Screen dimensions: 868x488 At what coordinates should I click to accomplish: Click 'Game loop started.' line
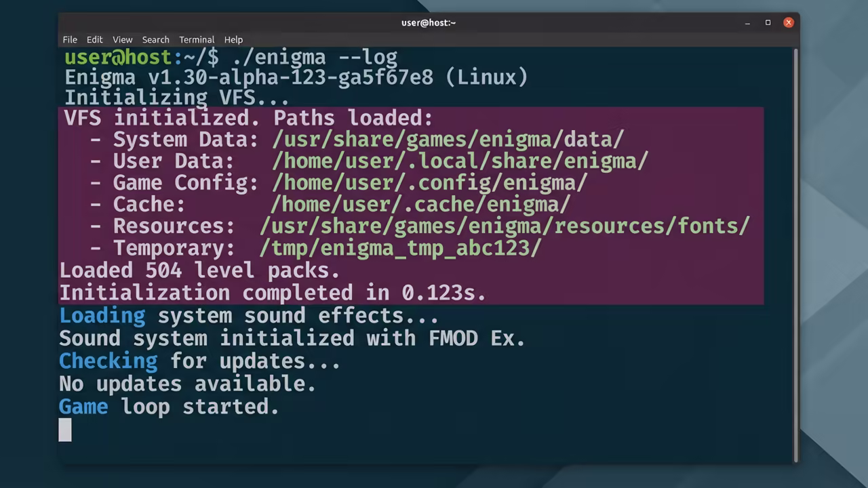[x=169, y=407]
